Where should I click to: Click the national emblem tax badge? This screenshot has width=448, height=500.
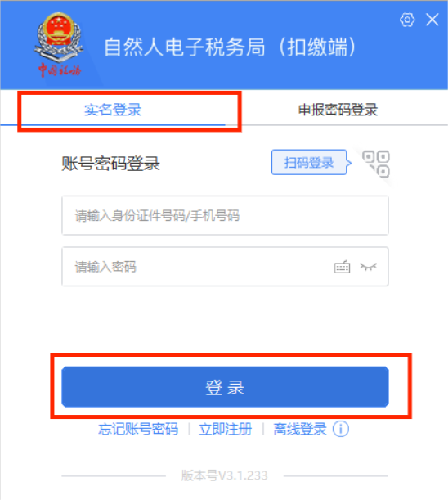(59, 37)
